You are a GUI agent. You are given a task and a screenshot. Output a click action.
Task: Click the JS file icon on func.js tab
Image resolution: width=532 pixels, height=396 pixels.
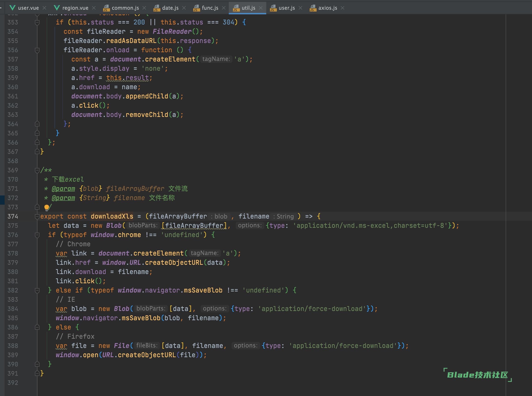[x=196, y=8]
